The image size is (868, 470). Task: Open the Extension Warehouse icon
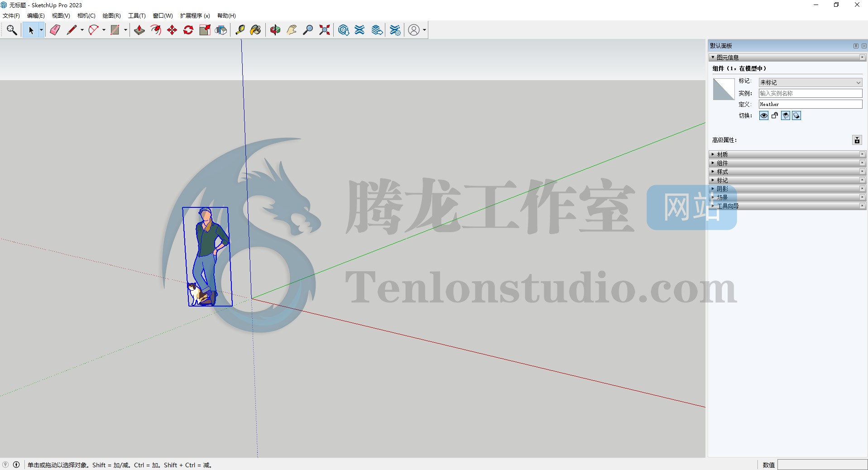pyautogui.click(x=360, y=30)
